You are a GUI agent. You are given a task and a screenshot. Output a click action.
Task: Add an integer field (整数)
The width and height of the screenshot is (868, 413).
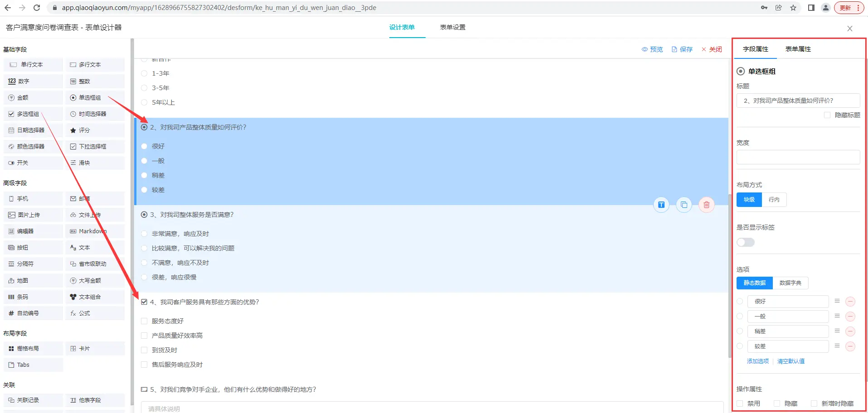[95, 81]
